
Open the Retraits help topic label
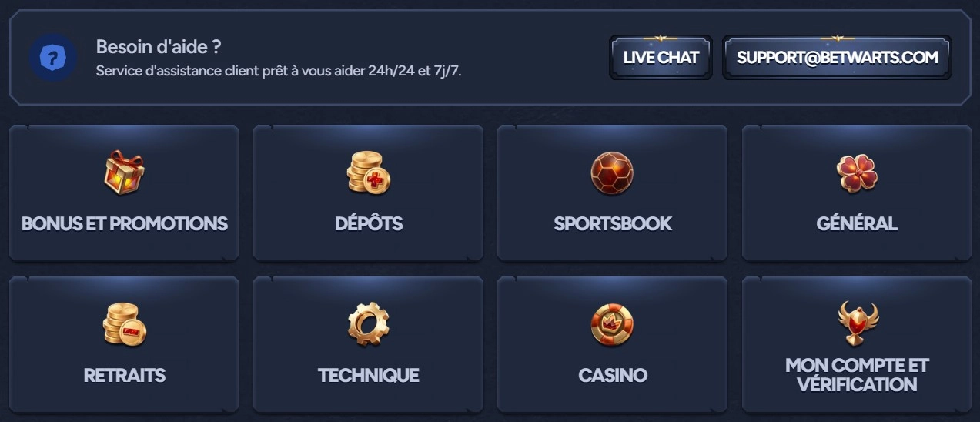pyautogui.click(x=125, y=376)
